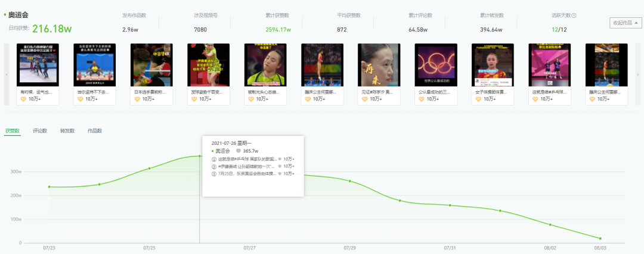Select the 获赞数 tab
644x254 pixels.
point(13,131)
